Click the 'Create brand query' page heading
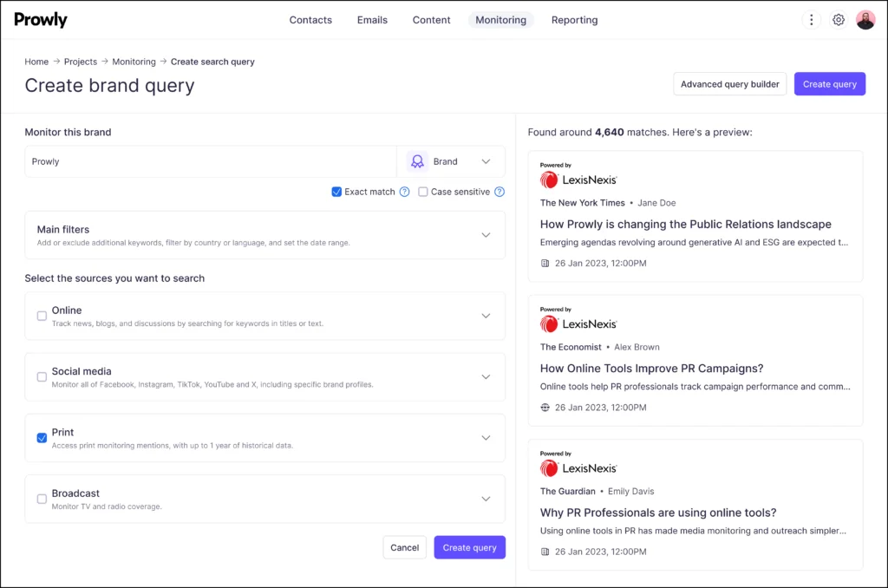The width and height of the screenshot is (888, 588). [x=109, y=86]
